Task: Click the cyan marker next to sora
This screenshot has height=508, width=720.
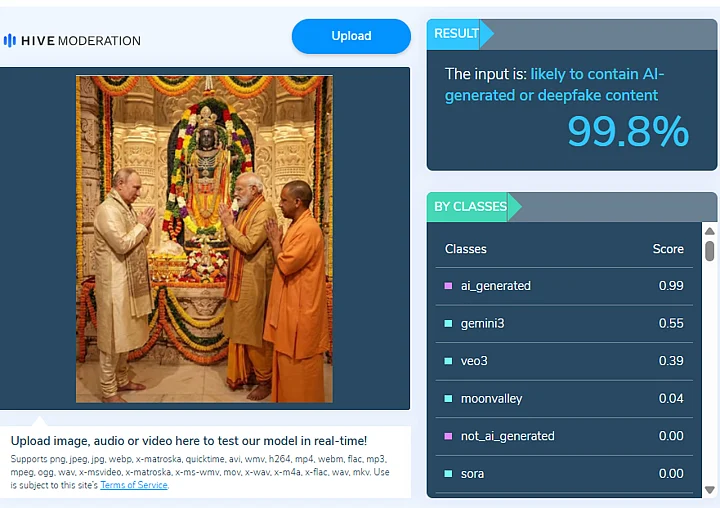Action: pyautogui.click(x=448, y=474)
